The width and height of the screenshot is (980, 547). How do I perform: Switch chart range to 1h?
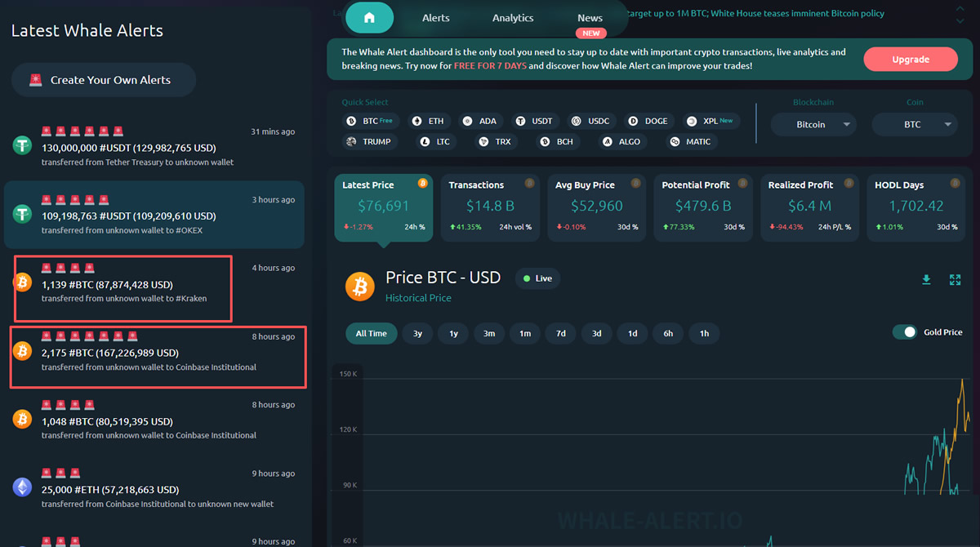point(704,333)
